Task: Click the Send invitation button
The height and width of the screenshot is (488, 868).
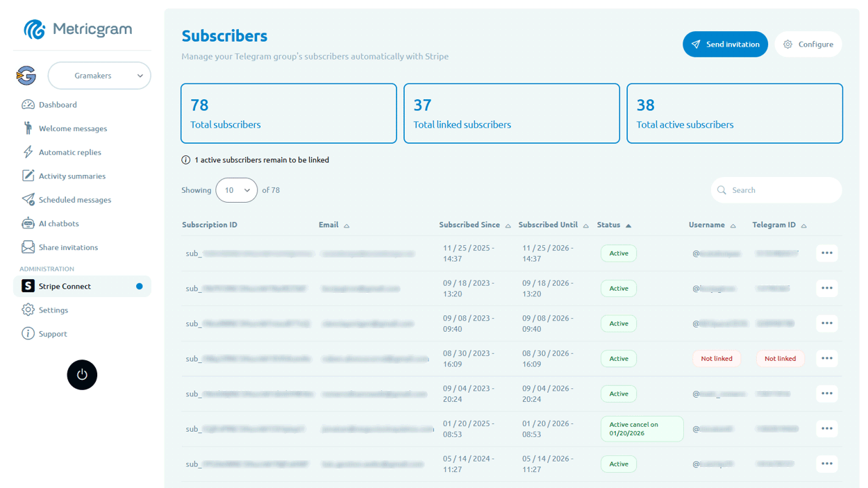Action: pos(725,44)
